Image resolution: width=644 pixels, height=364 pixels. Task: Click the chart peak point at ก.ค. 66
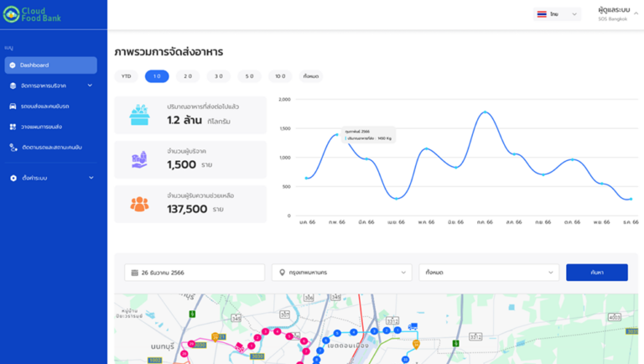[x=485, y=112]
